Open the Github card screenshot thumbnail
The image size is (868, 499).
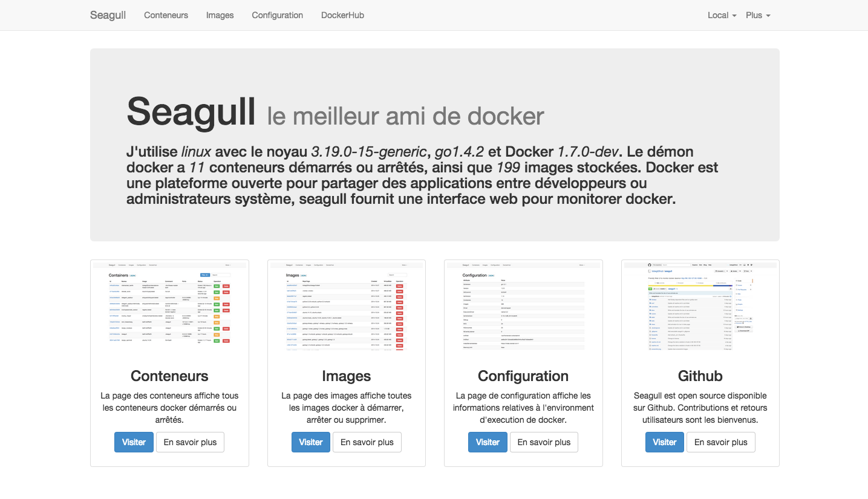700,307
